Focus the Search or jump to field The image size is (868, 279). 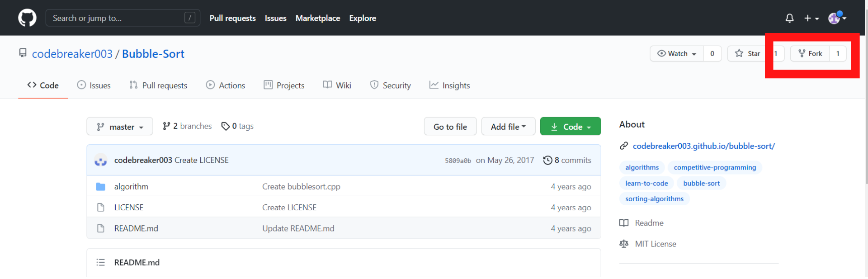point(123,18)
